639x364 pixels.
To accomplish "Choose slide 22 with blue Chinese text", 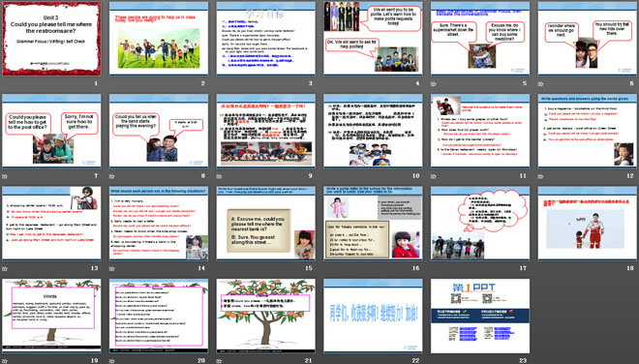I will coord(373,316).
